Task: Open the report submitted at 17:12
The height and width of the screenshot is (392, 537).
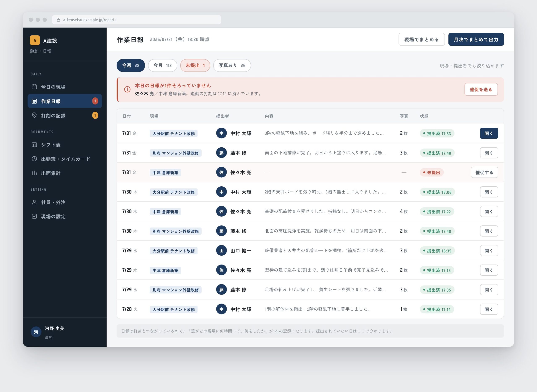Action: (489, 309)
